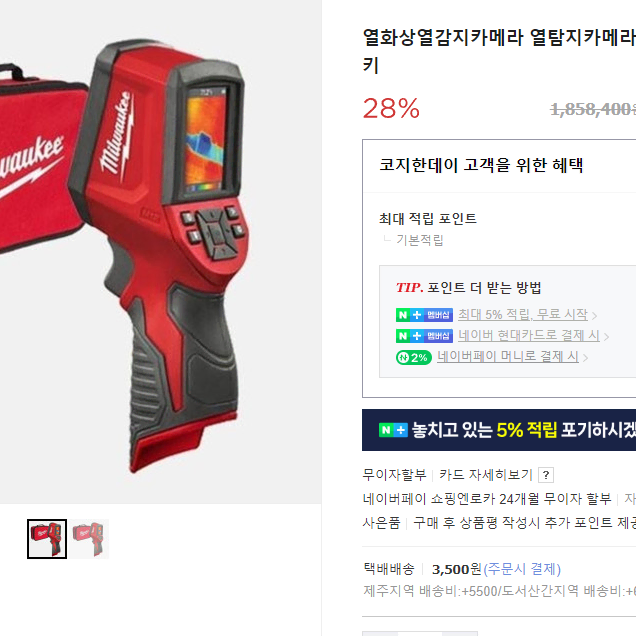Expand the chevron after 네이버페이 머니로 결제 시
Screen dimensions: 636x636
click(585, 358)
